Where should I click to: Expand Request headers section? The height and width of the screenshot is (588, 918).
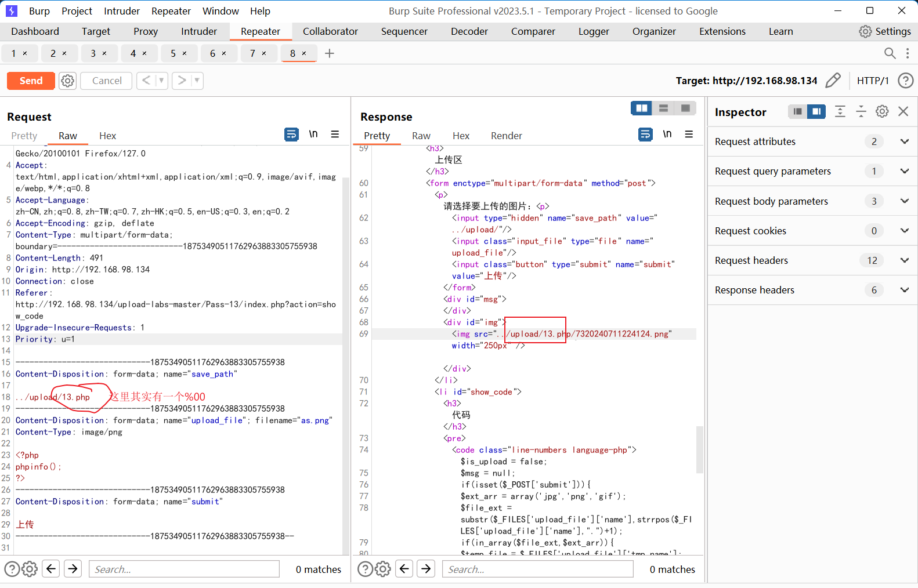(812, 260)
